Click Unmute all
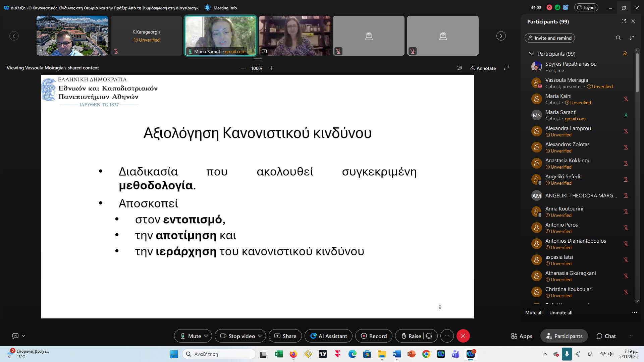Screen dimensions: 644x362 coord(560,312)
